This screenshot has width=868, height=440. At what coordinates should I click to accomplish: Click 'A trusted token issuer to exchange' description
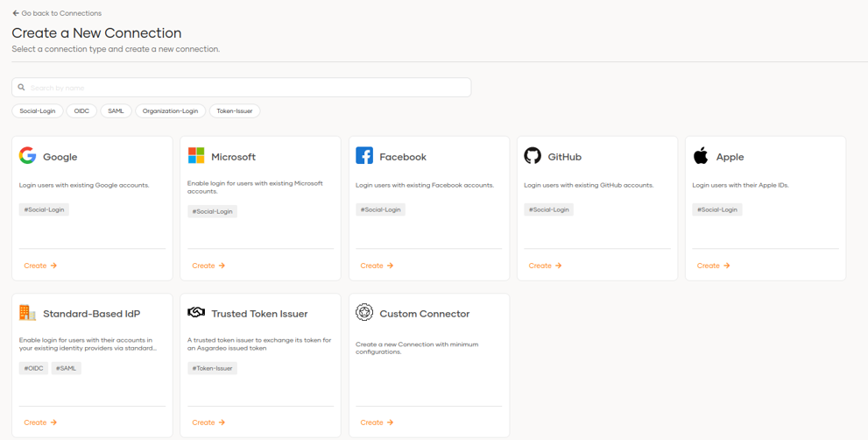coord(259,344)
